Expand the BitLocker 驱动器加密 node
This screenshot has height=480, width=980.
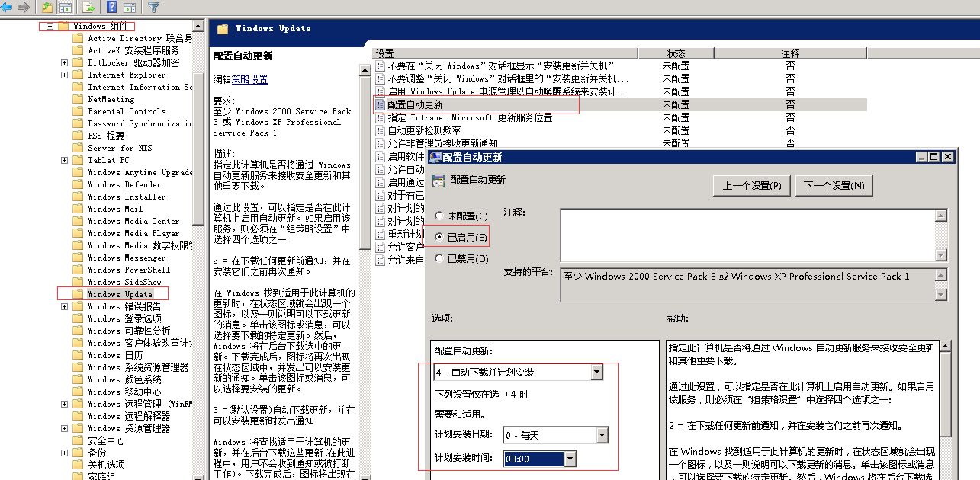[x=65, y=62]
